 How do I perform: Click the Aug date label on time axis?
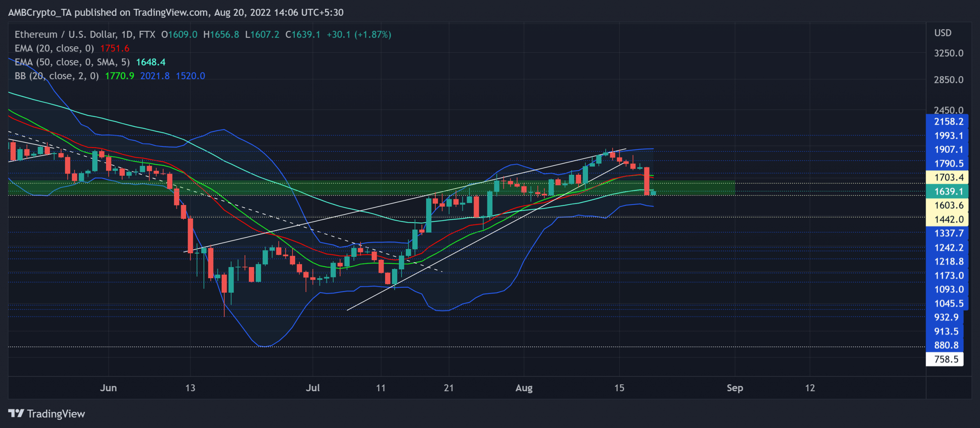click(x=524, y=388)
